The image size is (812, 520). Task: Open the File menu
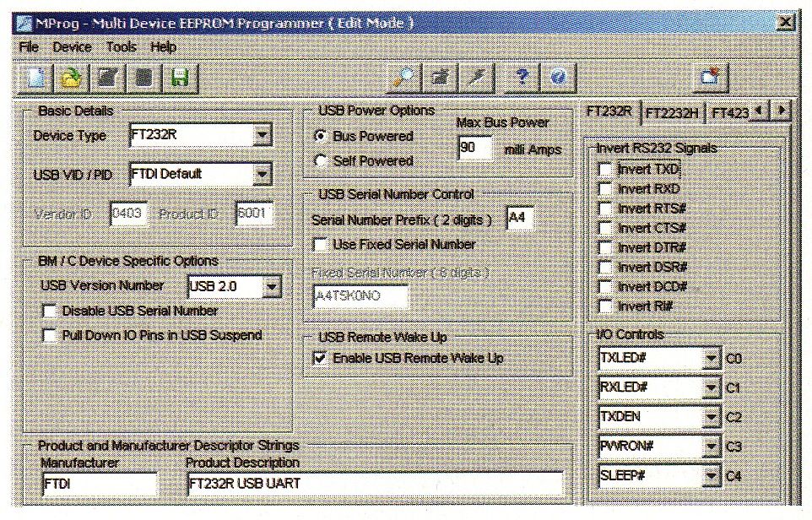coord(29,47)
